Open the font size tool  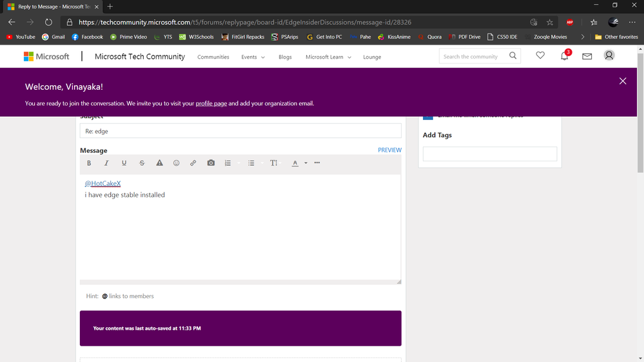point(273,163)
